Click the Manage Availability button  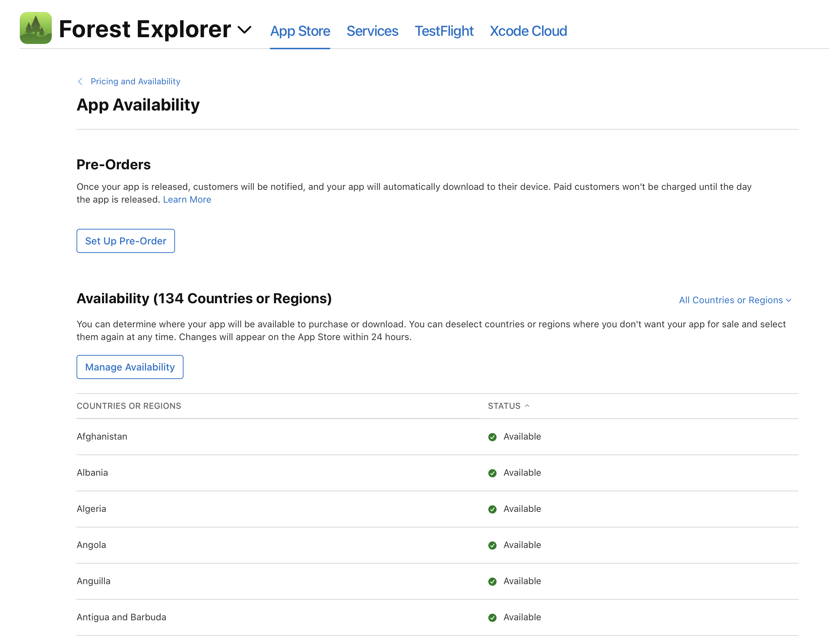click(x=130, y=367)
